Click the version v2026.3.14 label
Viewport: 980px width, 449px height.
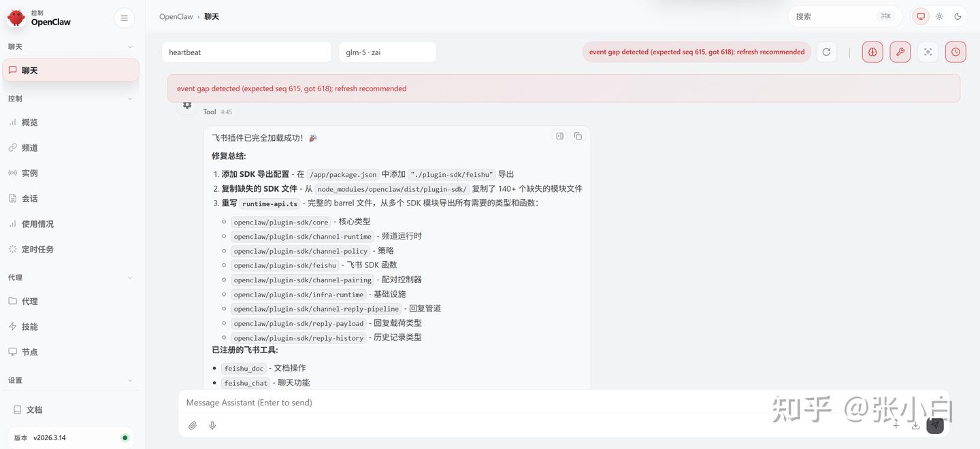(x=50, y=437)
